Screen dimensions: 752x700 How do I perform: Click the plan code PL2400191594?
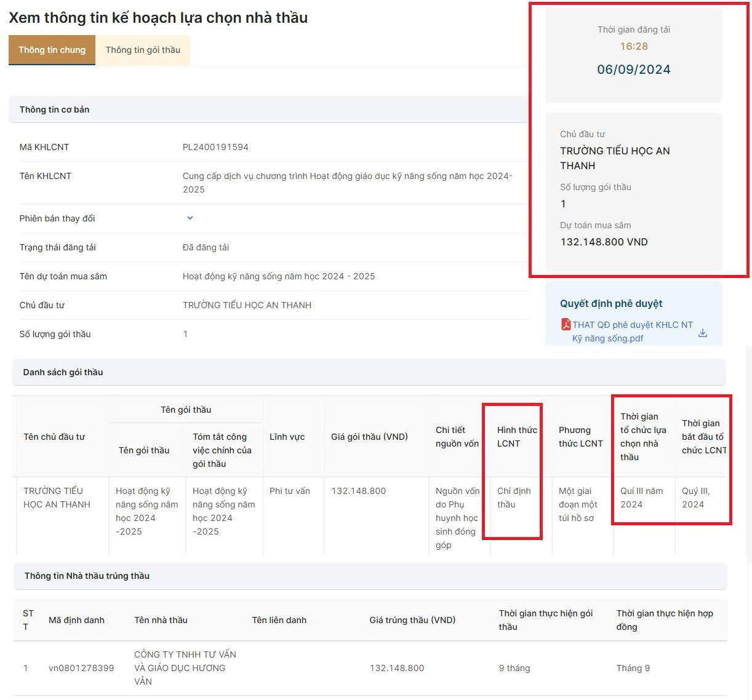(x=215, y=147)
